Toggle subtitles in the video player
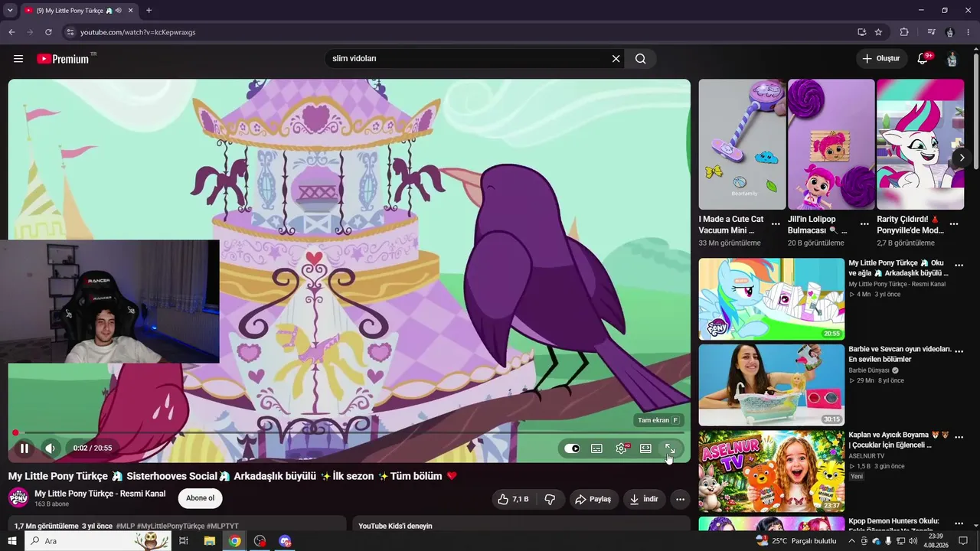 click(596, 448)
